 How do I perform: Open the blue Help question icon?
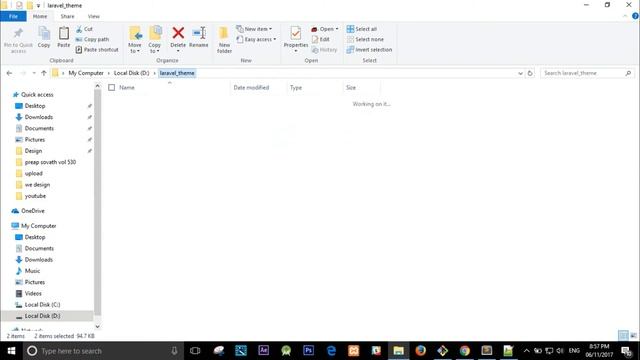[x=635, y=16]
